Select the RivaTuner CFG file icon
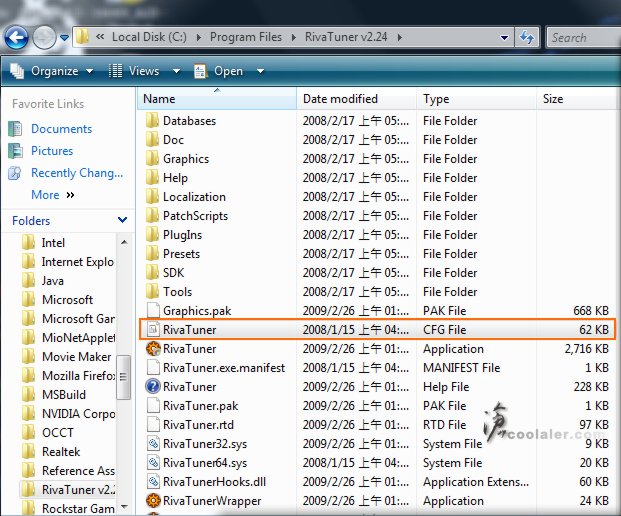This screenshot has height=516, width=621. coord(153,329)
